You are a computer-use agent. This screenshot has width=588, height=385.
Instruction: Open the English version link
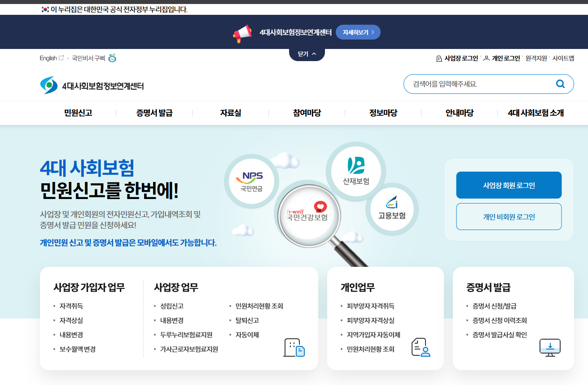(49, 58)
